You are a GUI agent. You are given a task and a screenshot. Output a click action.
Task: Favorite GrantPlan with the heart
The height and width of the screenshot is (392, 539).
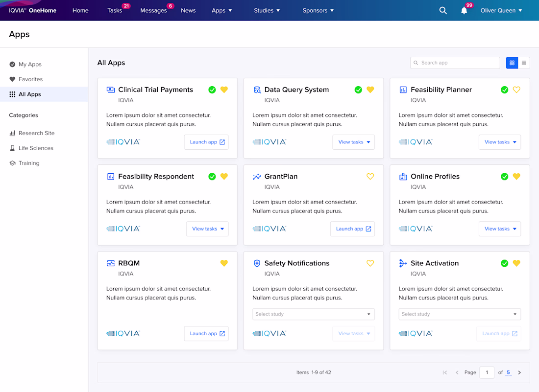370,177
